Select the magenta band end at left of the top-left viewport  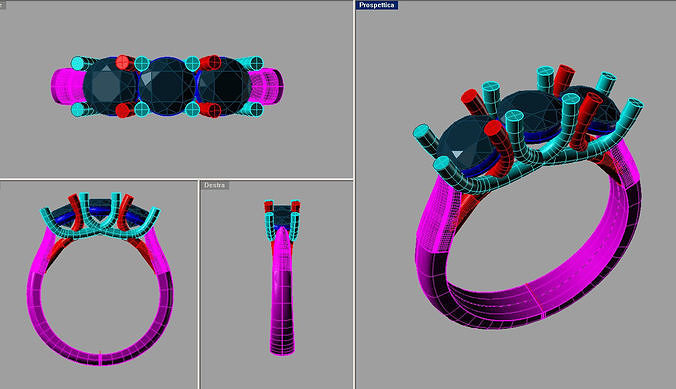[x=67, y=85]
